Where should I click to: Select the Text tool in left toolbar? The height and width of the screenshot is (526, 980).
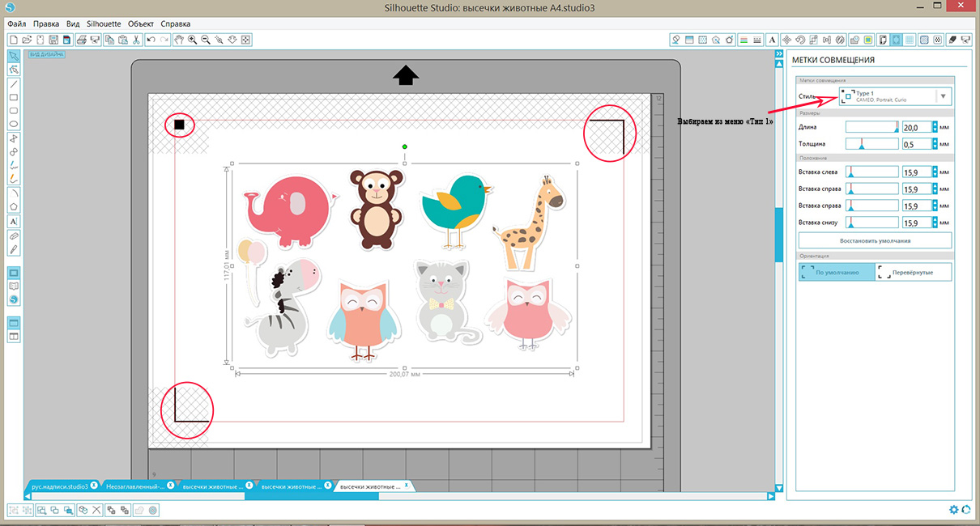coord(14,221)
